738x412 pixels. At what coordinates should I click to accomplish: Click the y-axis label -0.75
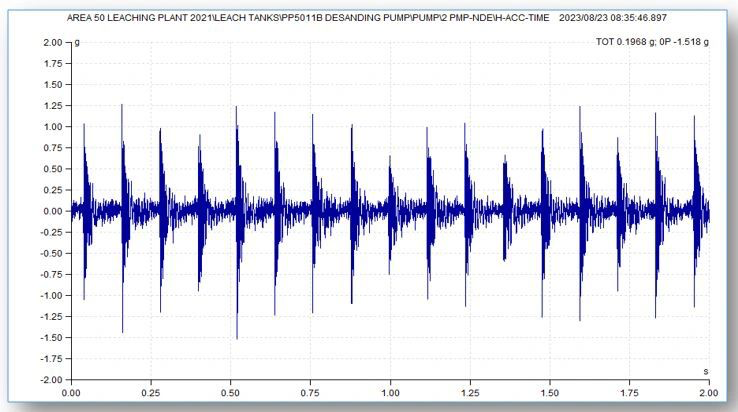click(x=51, y=275)
